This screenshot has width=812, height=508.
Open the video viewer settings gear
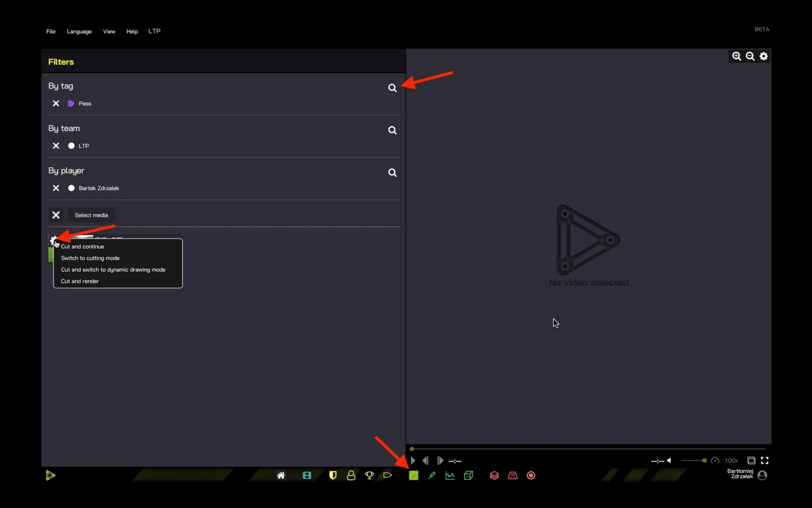[764, 56]
